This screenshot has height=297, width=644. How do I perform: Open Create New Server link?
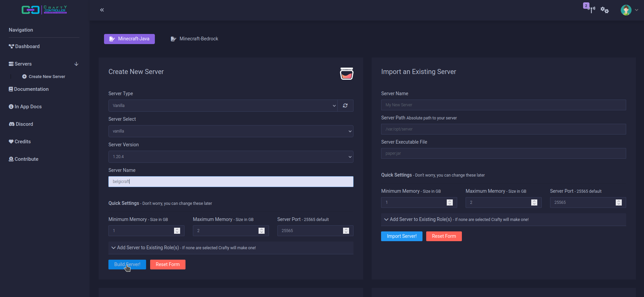tap(44, 77)
